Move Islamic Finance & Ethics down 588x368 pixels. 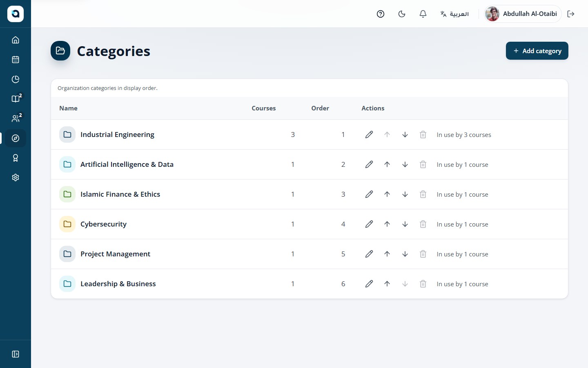tap(405, 194)
